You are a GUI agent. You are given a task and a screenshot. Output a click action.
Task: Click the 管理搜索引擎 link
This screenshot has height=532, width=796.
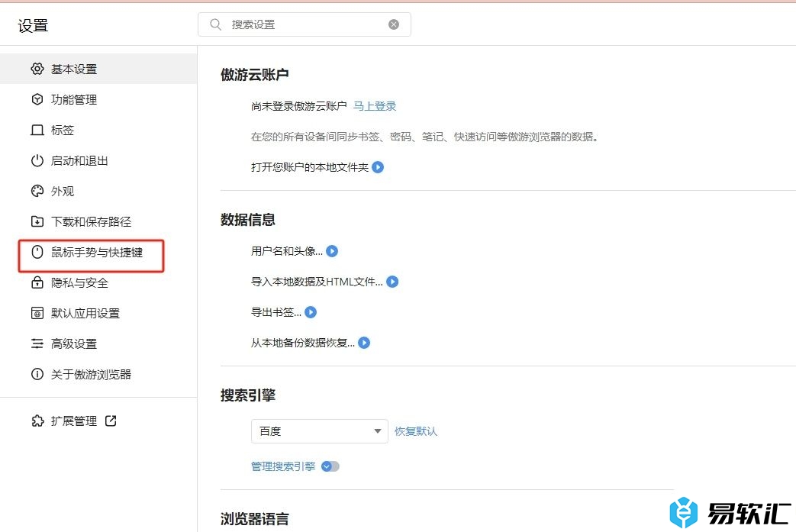click(283, 466)
